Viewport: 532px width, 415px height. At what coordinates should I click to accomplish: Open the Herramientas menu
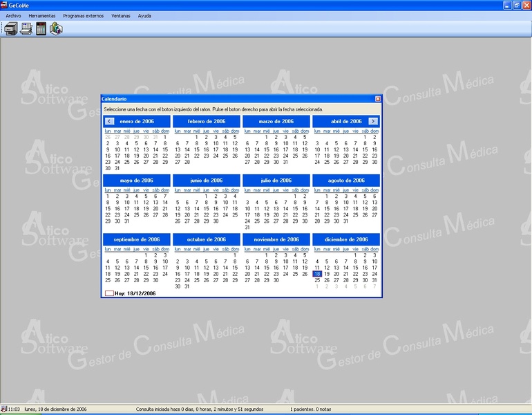[42, 16]
